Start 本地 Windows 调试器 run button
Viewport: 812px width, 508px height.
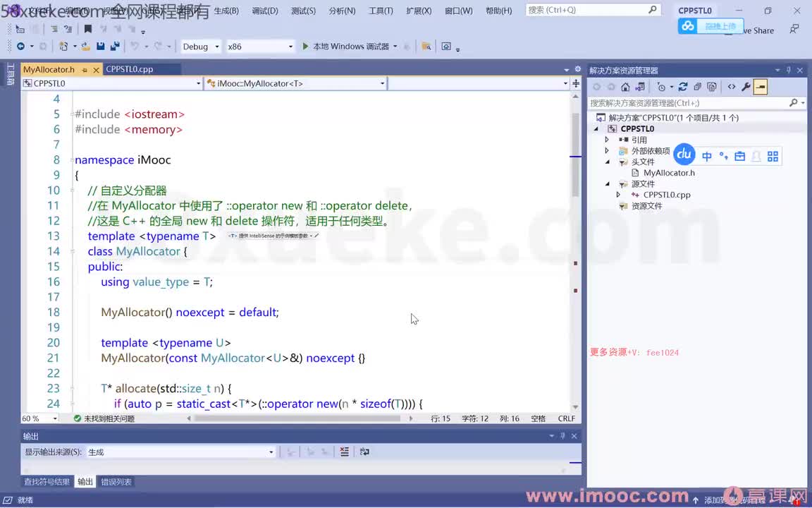[345, 46]
